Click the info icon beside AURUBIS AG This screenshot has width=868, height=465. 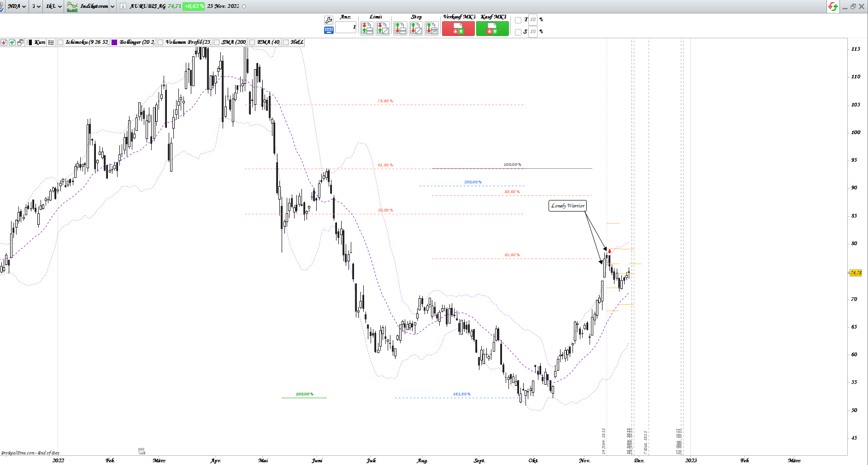pos(123,6)
